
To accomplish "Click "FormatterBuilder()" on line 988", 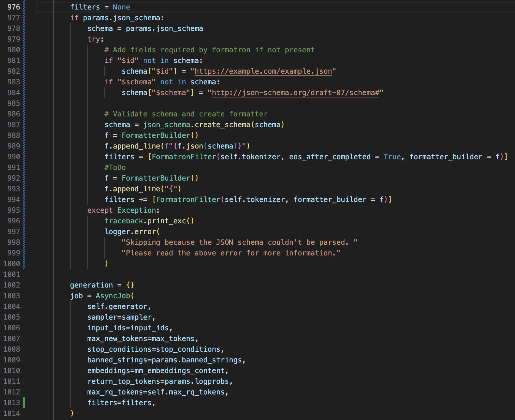I will (160, 135).
